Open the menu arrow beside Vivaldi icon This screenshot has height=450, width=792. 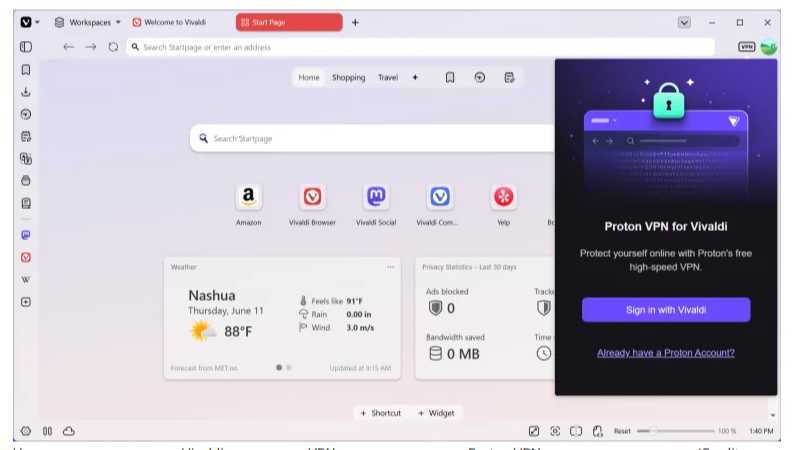[x=37, y=22]
